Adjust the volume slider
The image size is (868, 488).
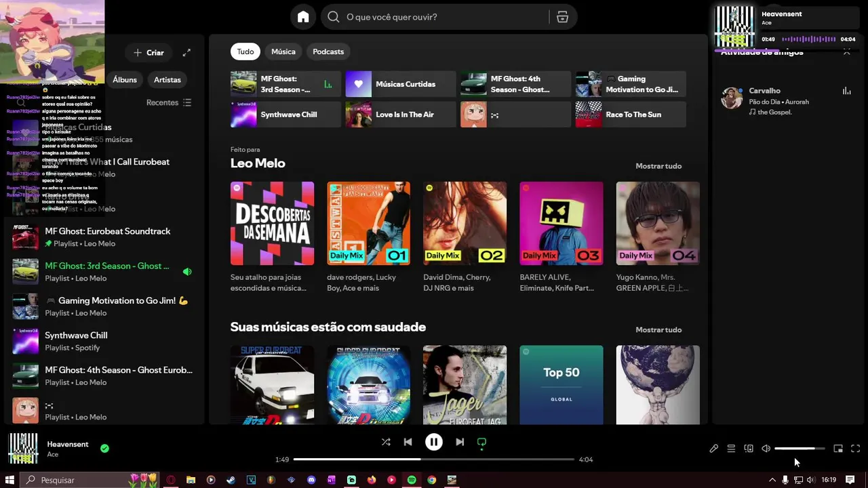click(800, 449)
